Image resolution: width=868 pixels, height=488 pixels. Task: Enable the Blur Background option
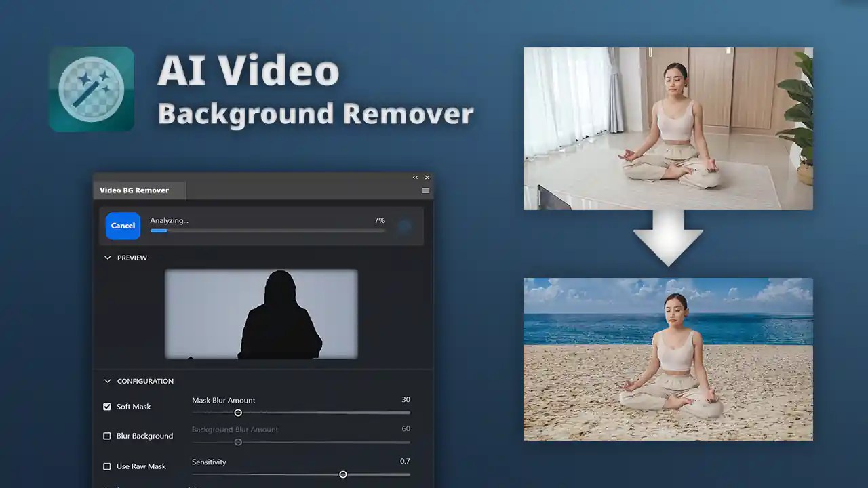(x=107, y=436)
